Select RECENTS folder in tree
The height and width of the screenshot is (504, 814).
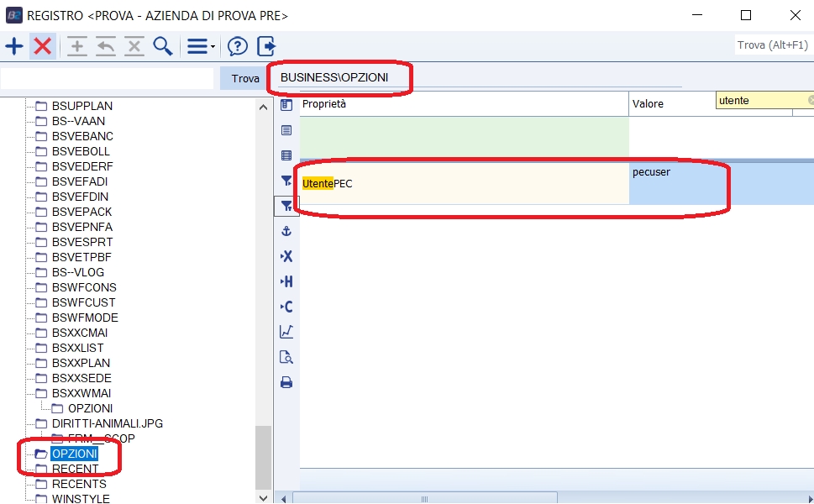pos(79,484)
